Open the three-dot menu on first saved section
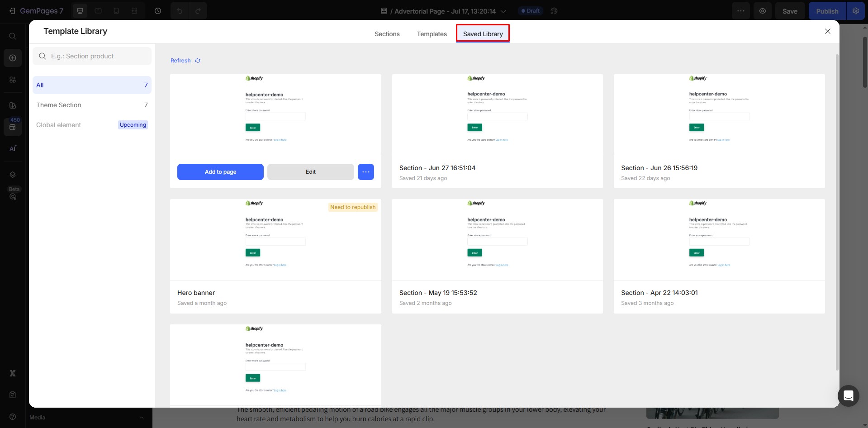Viewport: 868px width, 428px height. coord(365,172)
